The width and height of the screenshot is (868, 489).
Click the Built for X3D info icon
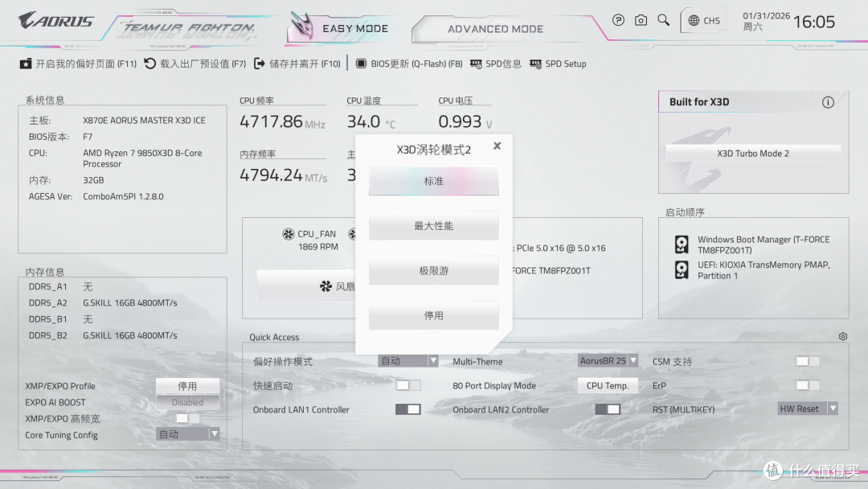coord(828,102)
